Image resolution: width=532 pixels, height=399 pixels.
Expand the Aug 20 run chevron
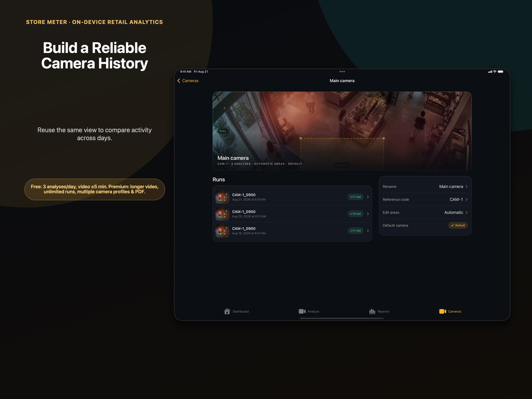click(368, 214)
